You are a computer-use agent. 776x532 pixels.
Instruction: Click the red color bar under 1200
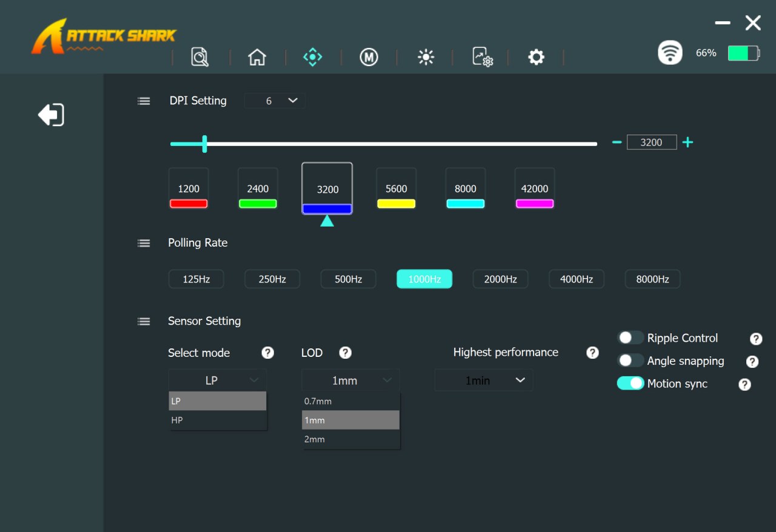pos(189,204)
